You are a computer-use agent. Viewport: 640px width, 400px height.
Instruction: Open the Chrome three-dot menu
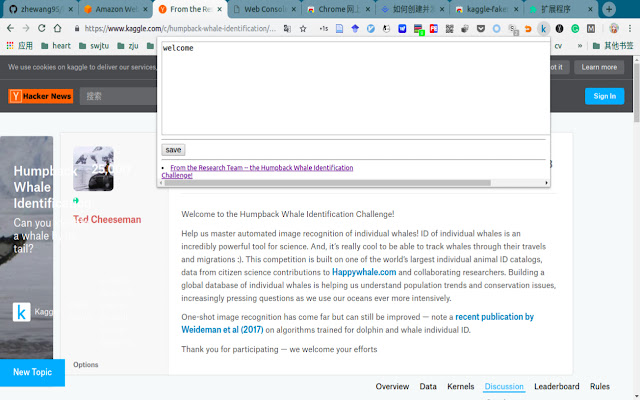click(630, 29)
